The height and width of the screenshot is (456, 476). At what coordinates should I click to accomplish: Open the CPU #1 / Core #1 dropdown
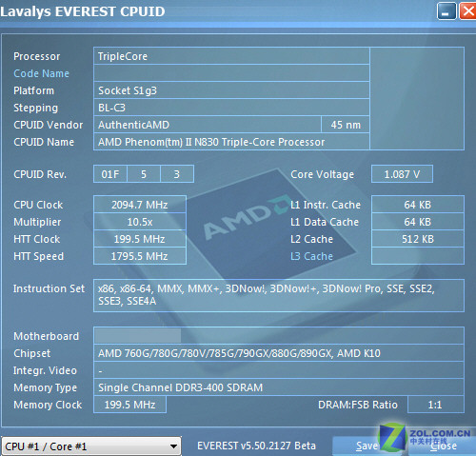pyautogui.click(x=91, y=446)
